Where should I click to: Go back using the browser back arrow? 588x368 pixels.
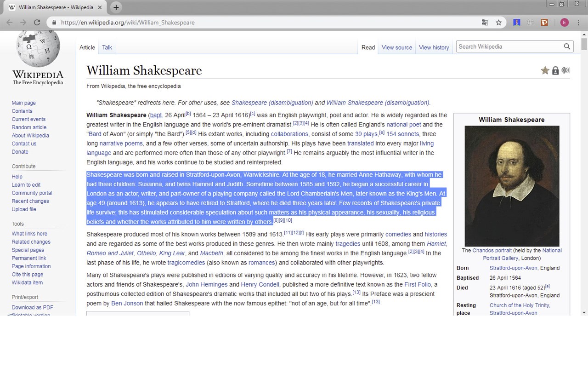coord(10,23)
